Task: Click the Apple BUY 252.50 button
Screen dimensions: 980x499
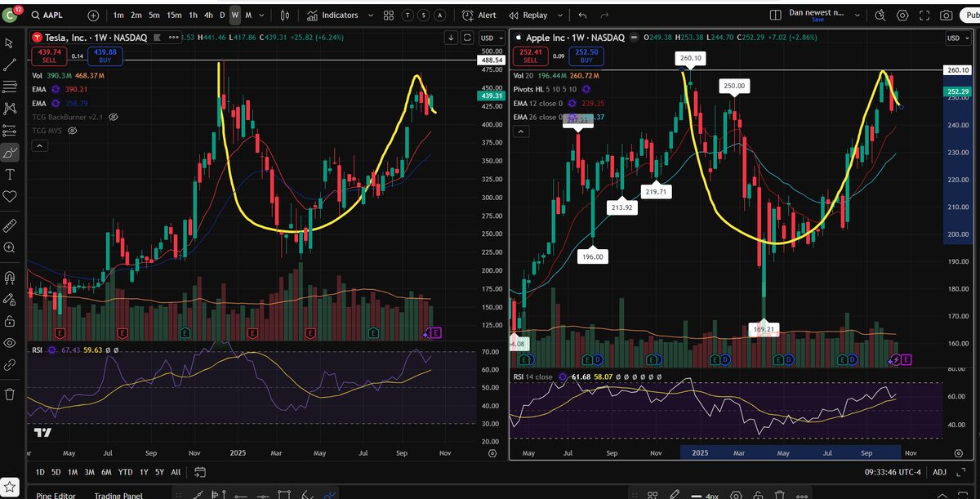Action: point(586,56)
